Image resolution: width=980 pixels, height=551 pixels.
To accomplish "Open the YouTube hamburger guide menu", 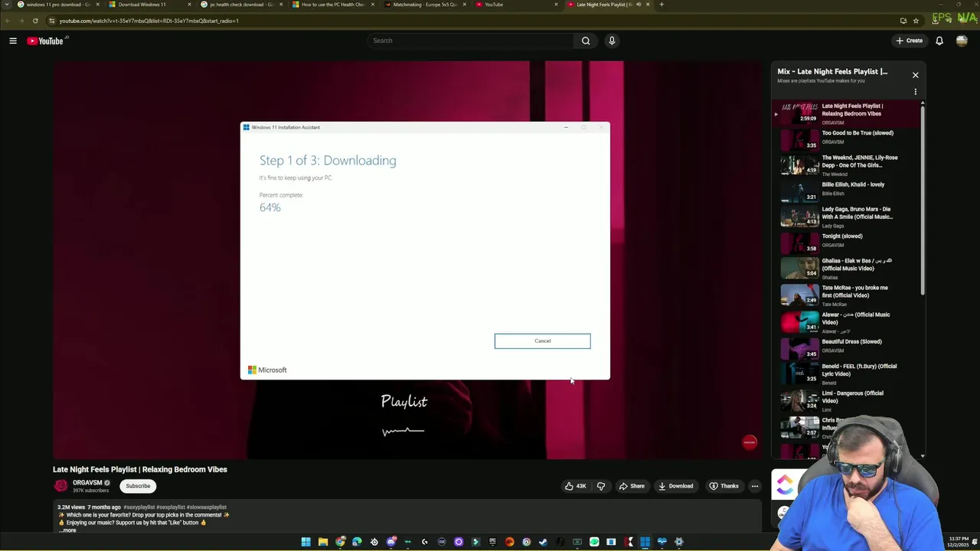I will coord(13,41).
